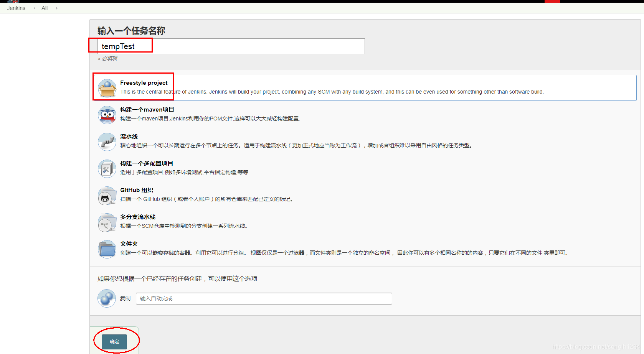Expand the arrow after All breadcrumb
The width and height of the screenshot is (644, 354).
[x=56, y=8]
